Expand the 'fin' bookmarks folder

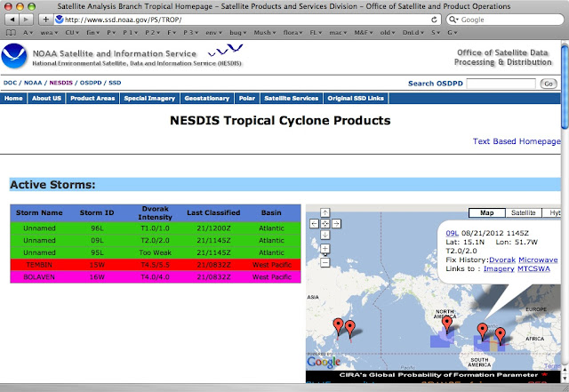coord(92,33)
